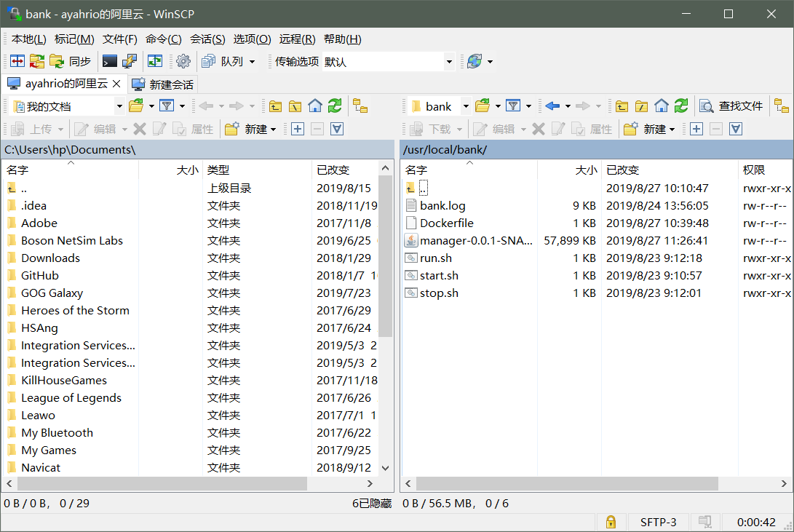
Task: Open the 我的文档 local path dropdown
Action: point(119,106)
